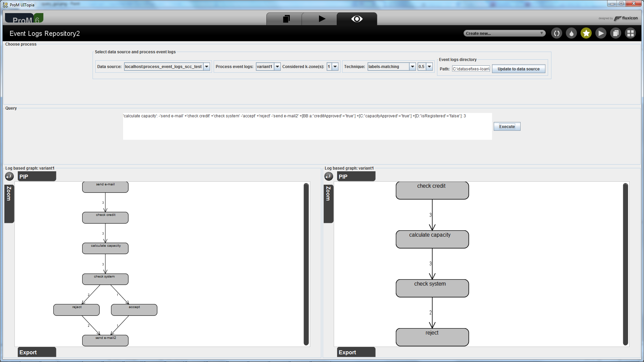The width and height of the screenshot is (644, 362).
Task: Click inside the Query text area
Action: 307,126
